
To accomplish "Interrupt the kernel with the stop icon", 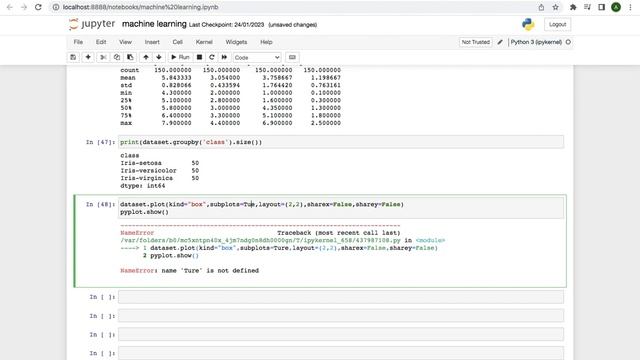I will pos(199,58).
